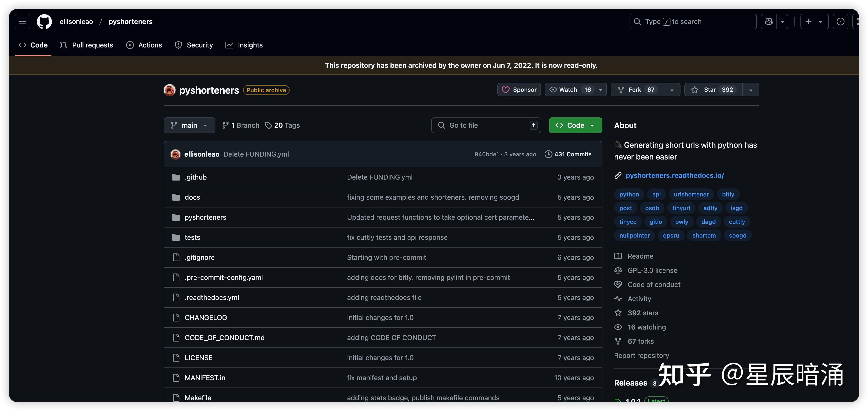Click the commits history clock icon

point(548,154)
